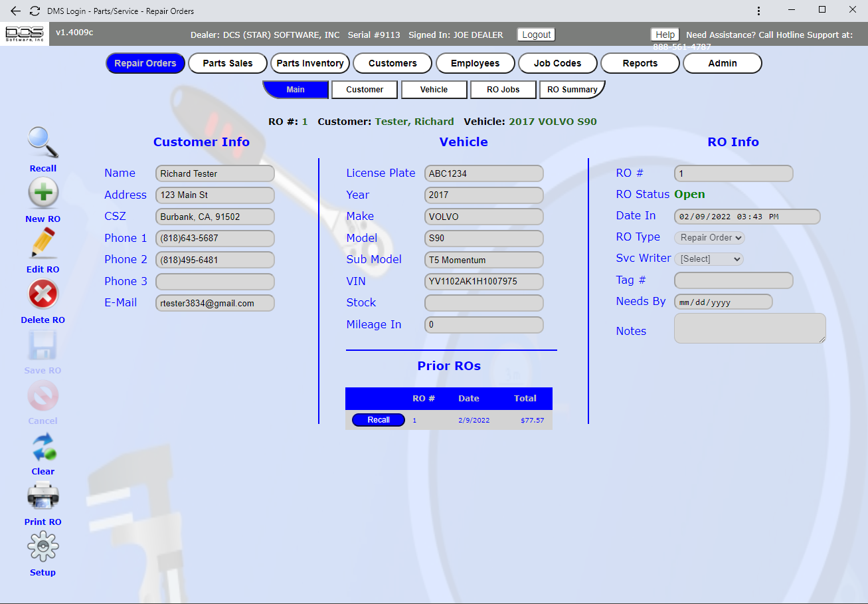Click the RO # input field
The height and width of the screenshot is (604, 868).
[x=734, y=173]
